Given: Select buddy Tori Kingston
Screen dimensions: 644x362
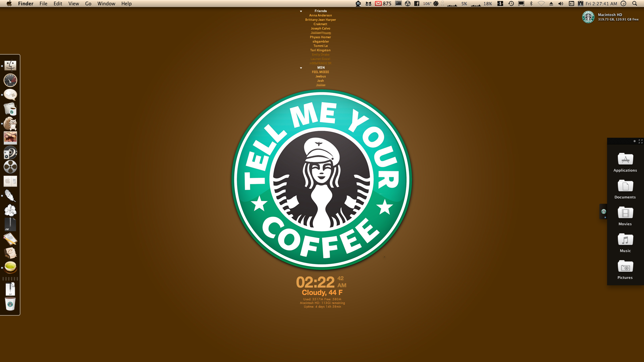Looking at the screenshot, I should (x=320, y=50).
